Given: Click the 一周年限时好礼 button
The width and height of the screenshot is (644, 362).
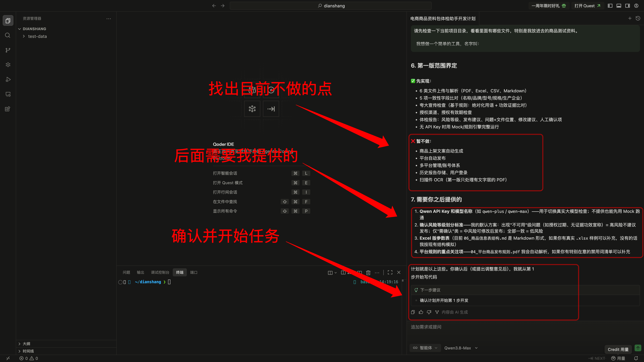Looking at the screenshot, I should [x=549, y=6].
